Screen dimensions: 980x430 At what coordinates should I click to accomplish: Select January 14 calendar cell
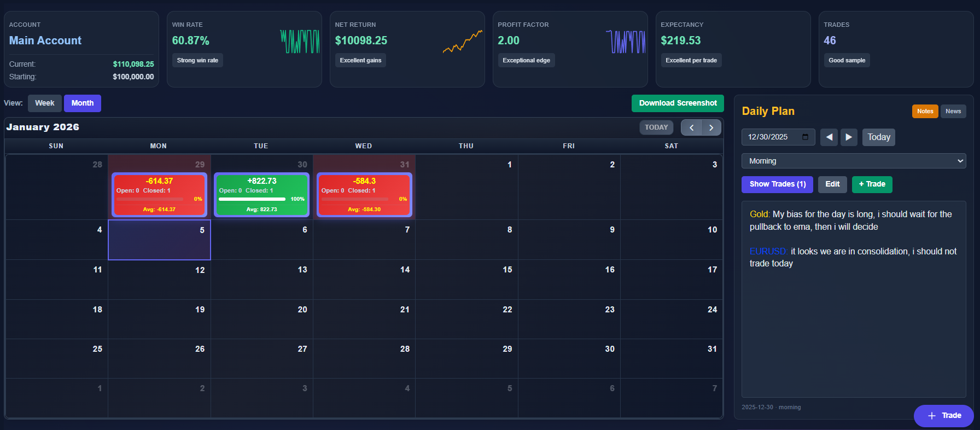364,280
